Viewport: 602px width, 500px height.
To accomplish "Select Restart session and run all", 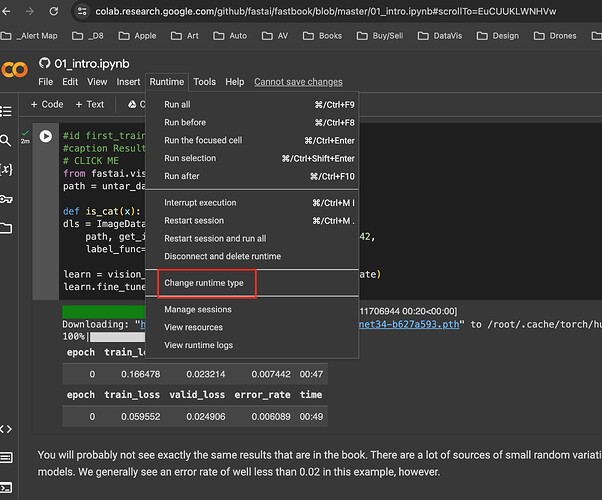I will coord(215,238).
